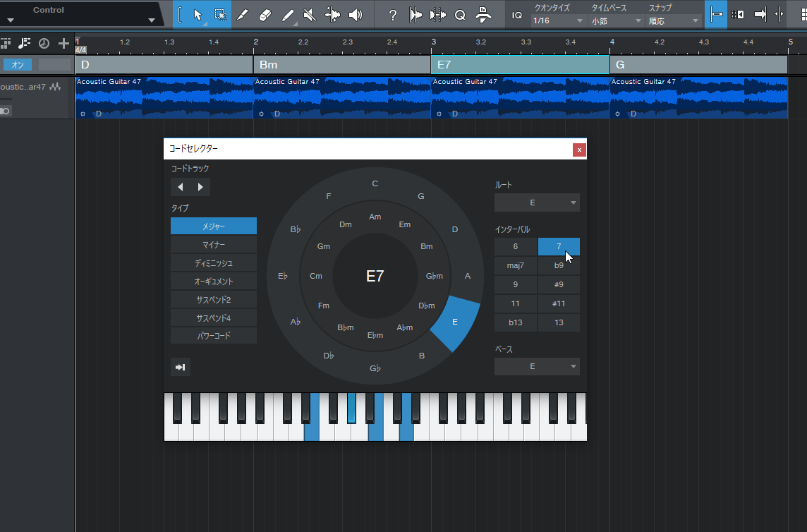Click the arrow-to-bar icon in chord selector
The image size is (807, 532).
181,367
